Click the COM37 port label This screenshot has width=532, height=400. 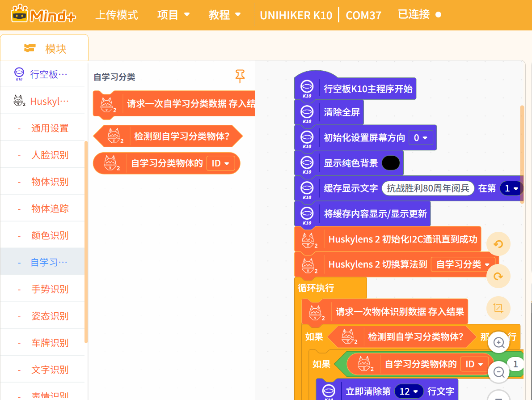[363, 15]
